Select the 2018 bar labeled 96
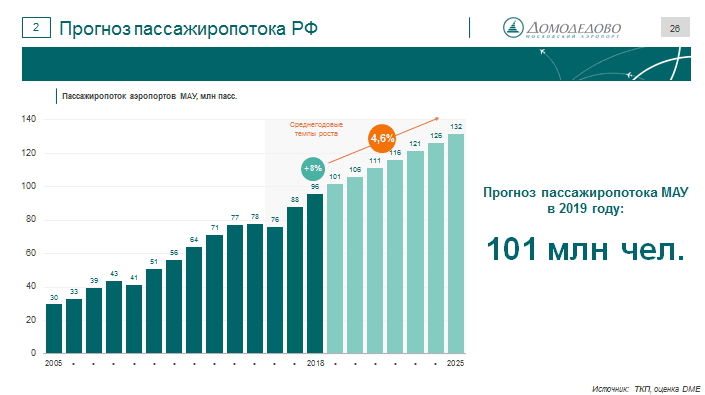The width and height of the screenshot is (705, 395). tap(315, 273)
